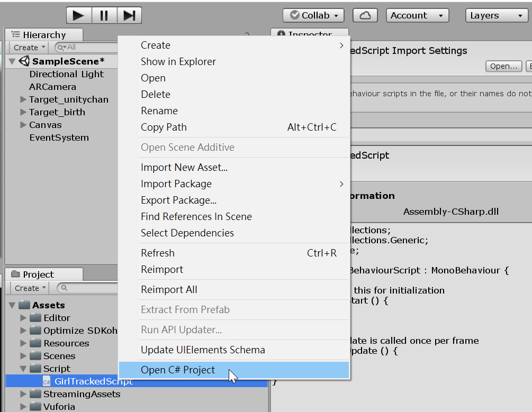Screen dimensions: 532x412
Task: Click the Editor folder icon
Action: [x=35, y=317]
